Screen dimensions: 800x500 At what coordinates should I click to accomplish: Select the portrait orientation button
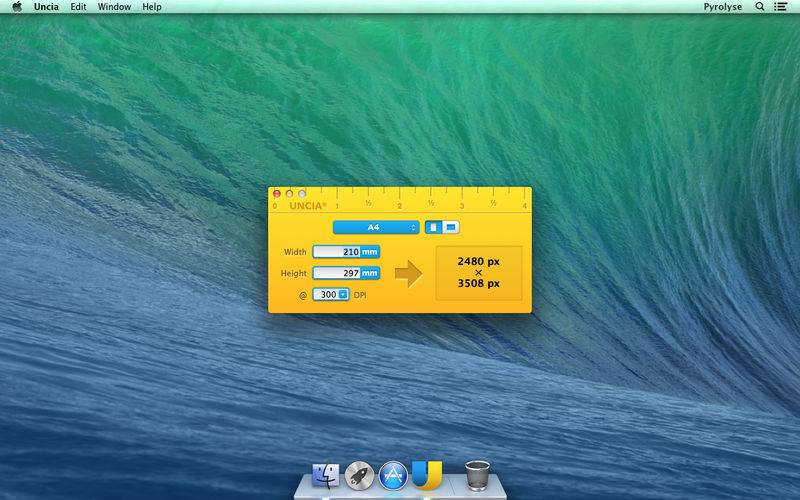[434, 228]
